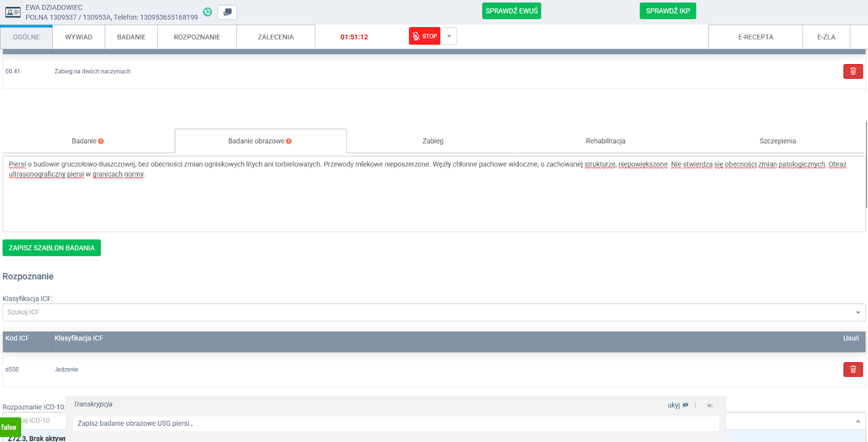Screen dimensions: 868x442
Task: Click the page vertical scrollbar
Action: [x=866, y=163]
